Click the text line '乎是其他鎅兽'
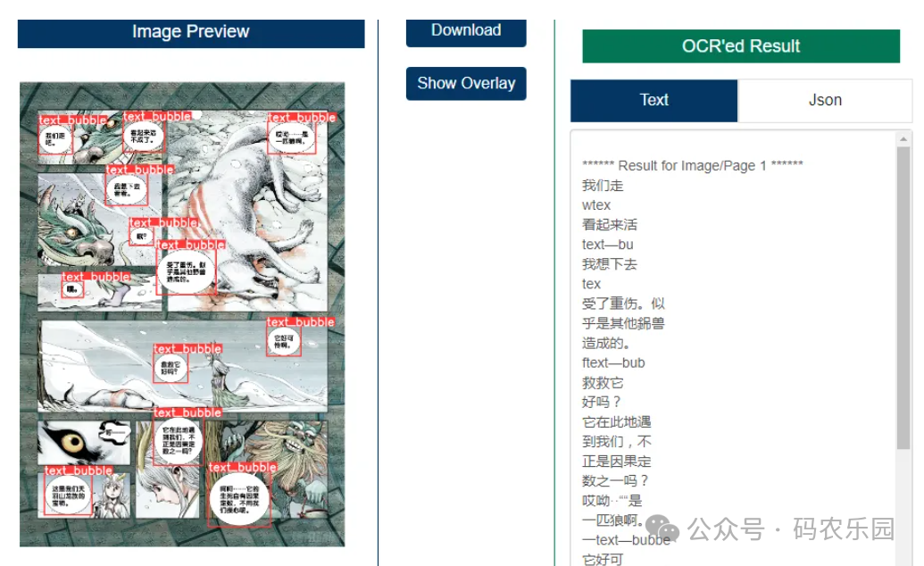 (x=623, y=323)
